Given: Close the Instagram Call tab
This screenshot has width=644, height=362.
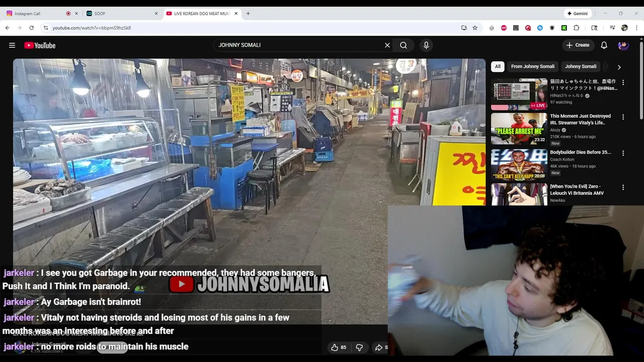Looking at the screenshot, I should [77, 14].
